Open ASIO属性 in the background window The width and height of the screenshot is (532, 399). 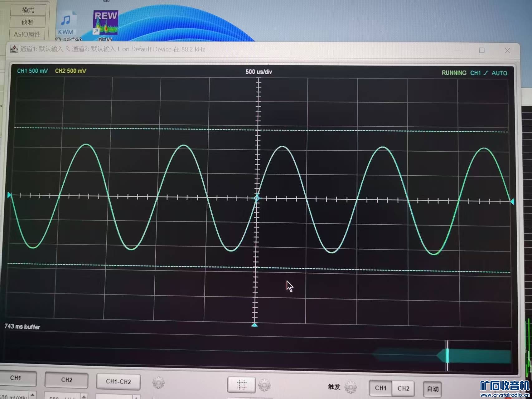[27, 34]
